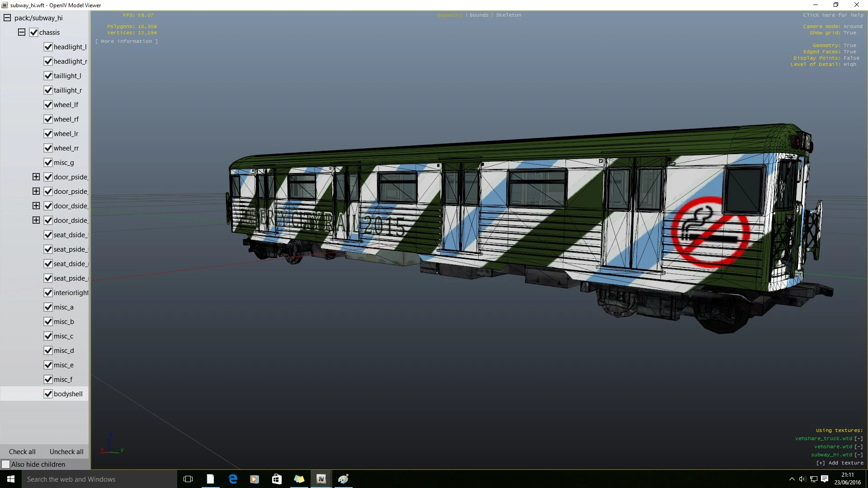Open the help via Click here for help
Screen dimensions: 868x488
pos(833,15)
